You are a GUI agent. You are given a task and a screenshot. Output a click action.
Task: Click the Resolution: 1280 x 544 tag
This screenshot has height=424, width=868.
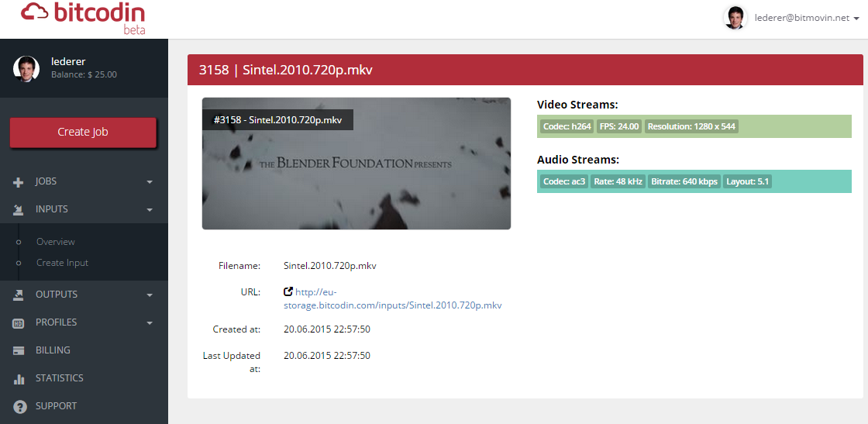tap(691, 127)
